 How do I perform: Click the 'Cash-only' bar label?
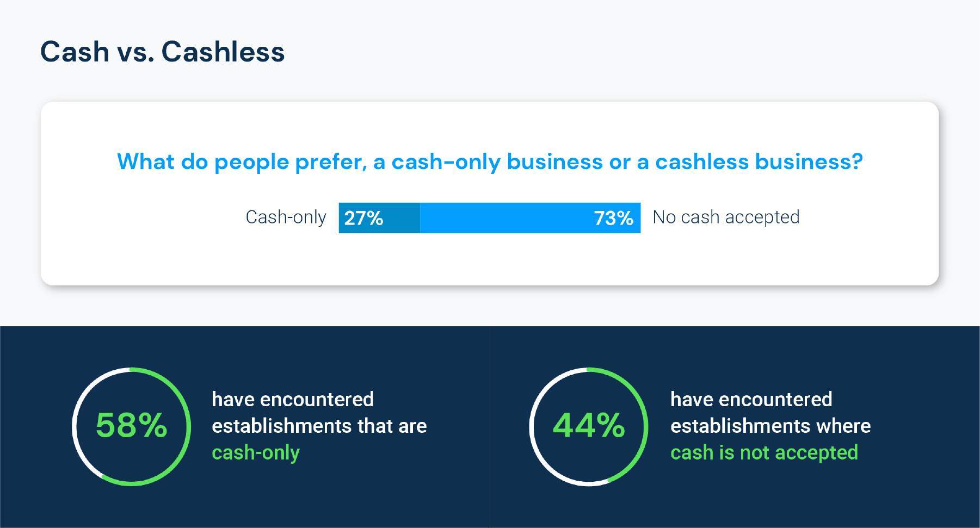(286, 217)
